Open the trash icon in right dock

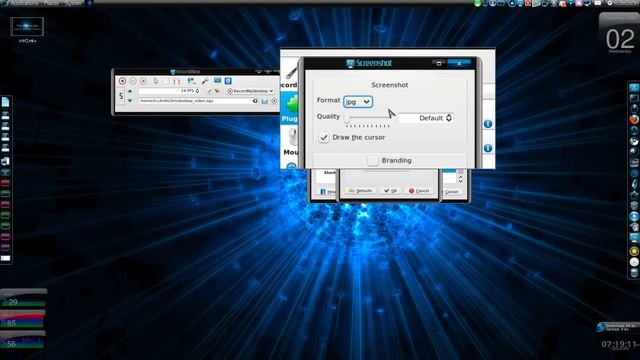(634, 273)
